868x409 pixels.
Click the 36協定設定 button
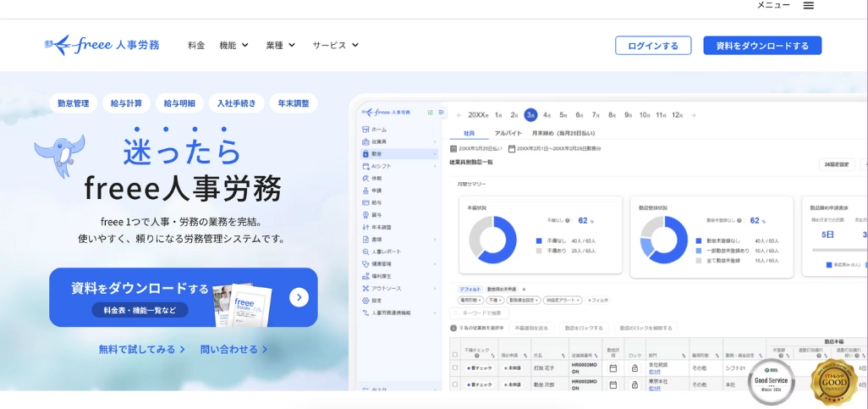point(837,164)
